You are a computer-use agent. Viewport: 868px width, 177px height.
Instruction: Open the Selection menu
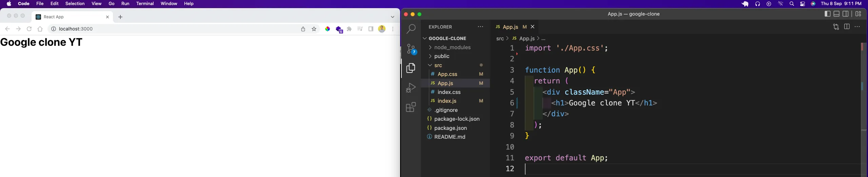(75, 4)
